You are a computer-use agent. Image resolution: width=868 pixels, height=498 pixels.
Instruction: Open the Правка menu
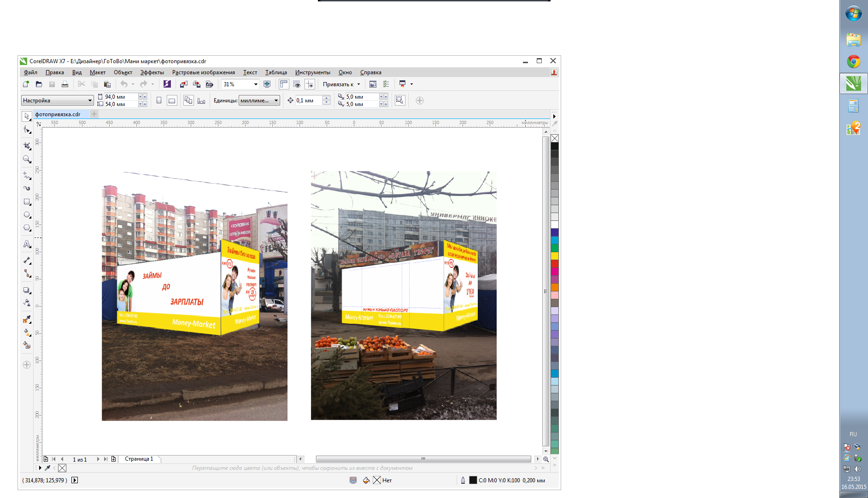click(55, 72)
